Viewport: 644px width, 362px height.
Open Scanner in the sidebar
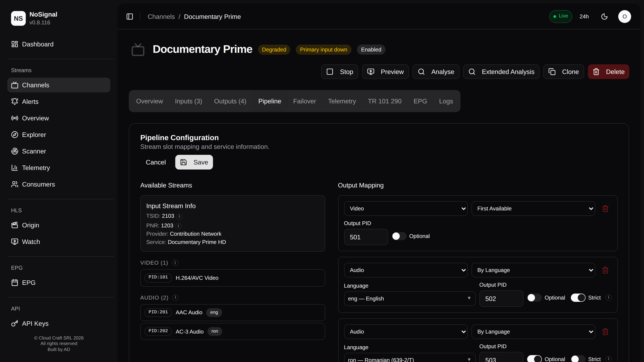pyautogui.click(x=59, y=151)
